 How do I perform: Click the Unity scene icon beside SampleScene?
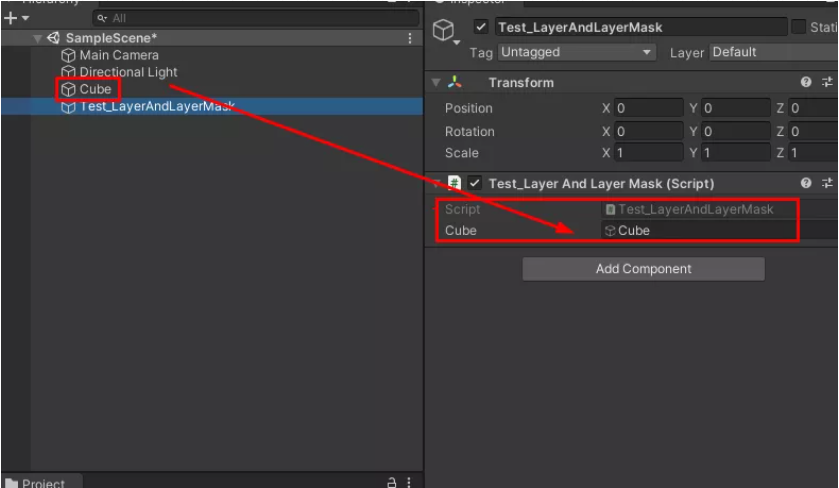click(x=54, y=38)
